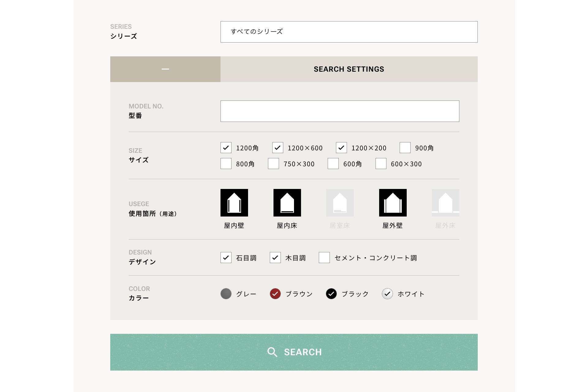Image resolution: width=588 pixels, height=392 pixels.
Task: Select the 屋外床 outdoor floor icon
Action: (445, 203)
